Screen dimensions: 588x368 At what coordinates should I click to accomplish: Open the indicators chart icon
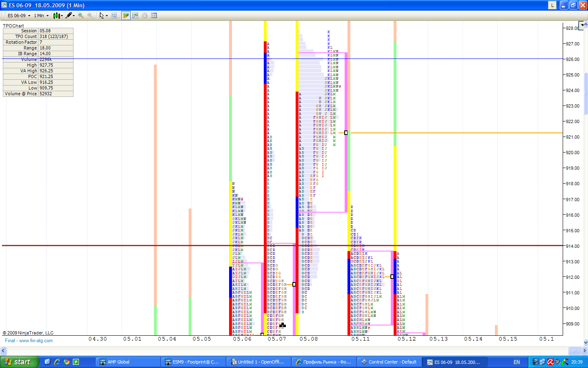click(135, 16)
